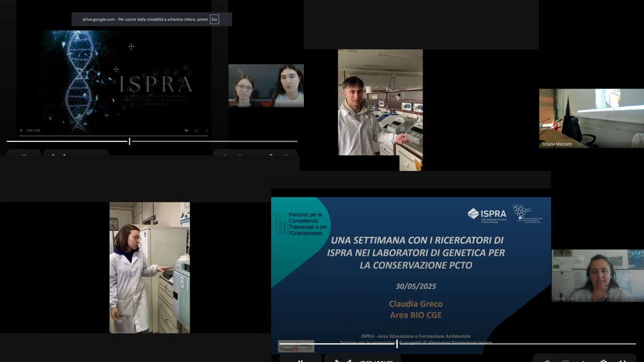Select Claudia Greco's webcam thumbnail

point(597,276)
